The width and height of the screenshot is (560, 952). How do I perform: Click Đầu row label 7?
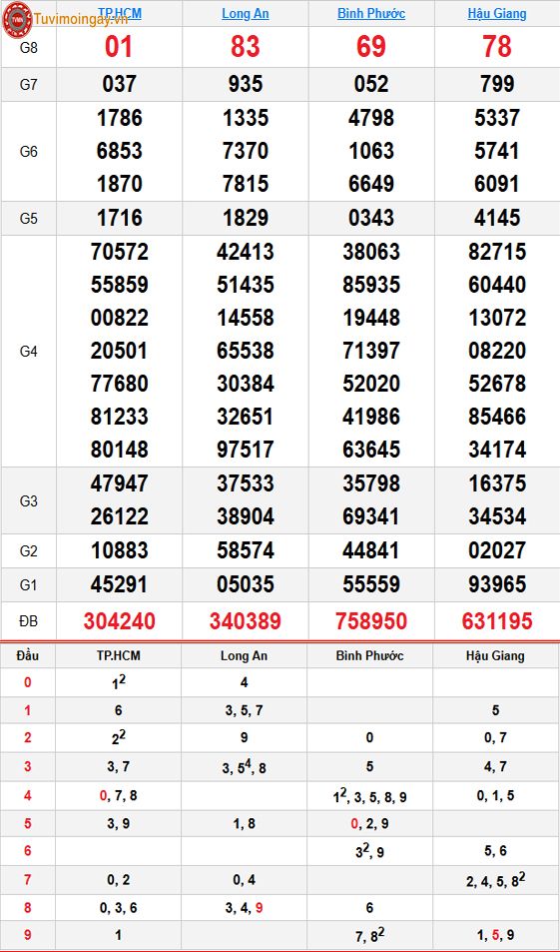(x=27, y=880)
